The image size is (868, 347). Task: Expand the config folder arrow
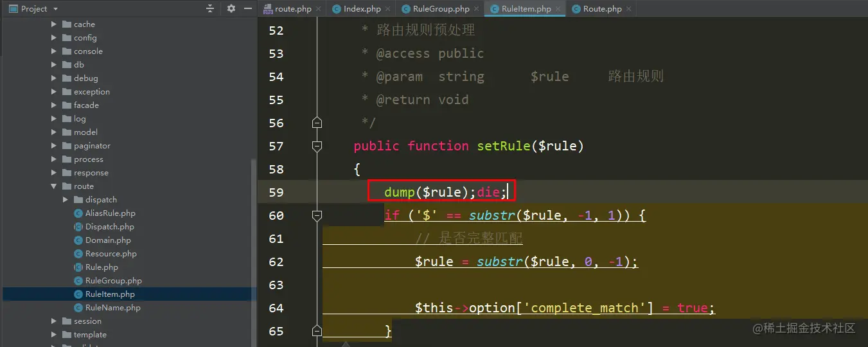click(55, 38)
